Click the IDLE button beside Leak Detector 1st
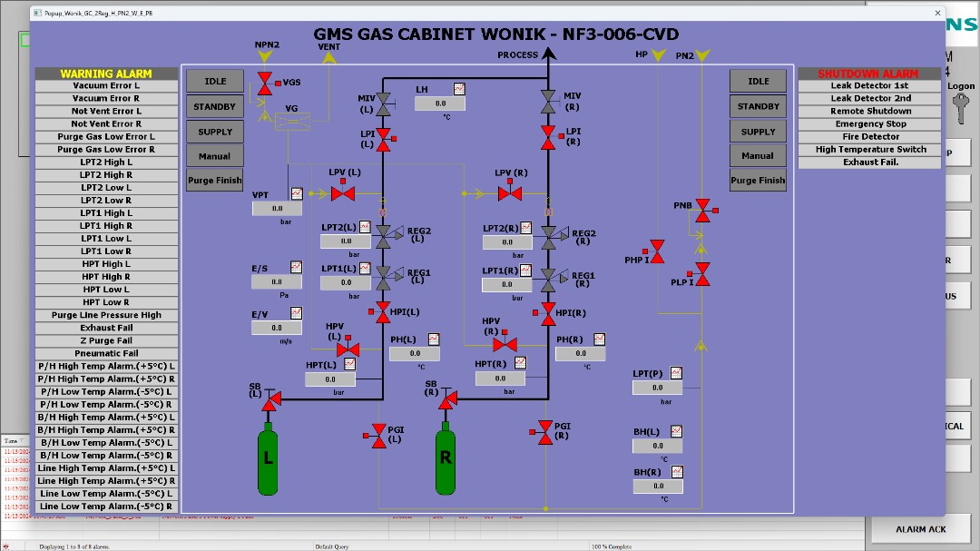The width and height of the screenshot is (980, 551). coord(758,82)
